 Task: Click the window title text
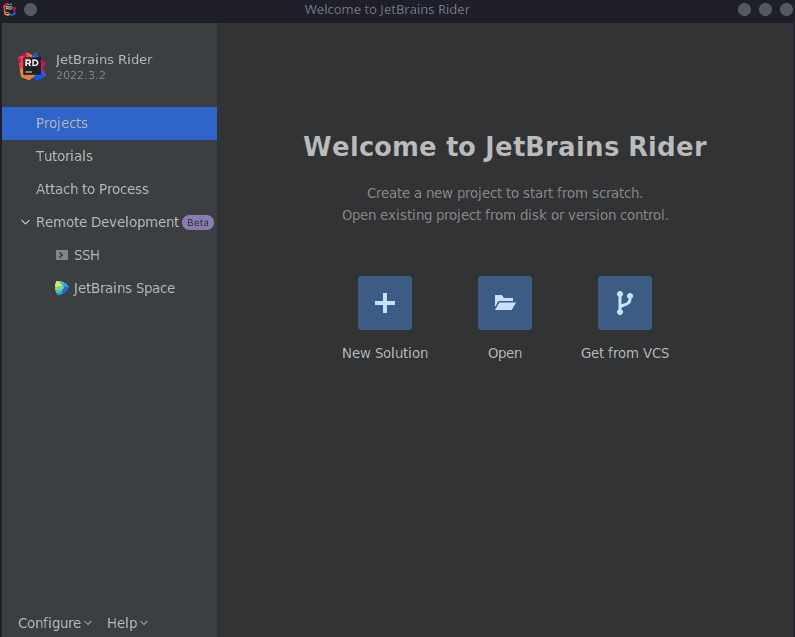387,10
